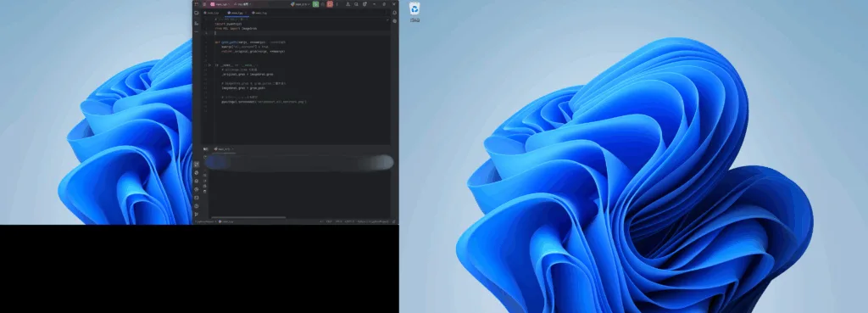The height and width of the screenshot is (313, 868).
Task: Open the Notifications bell icon on right sidebar
Action: pos(395,13)
